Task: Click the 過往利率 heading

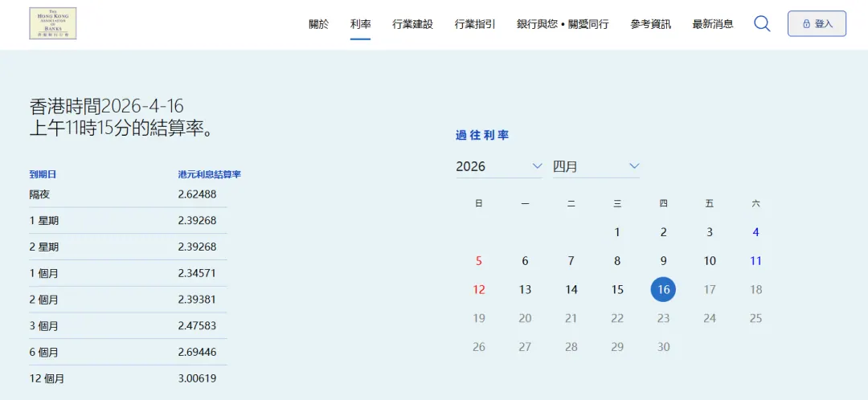Action: 482,136
